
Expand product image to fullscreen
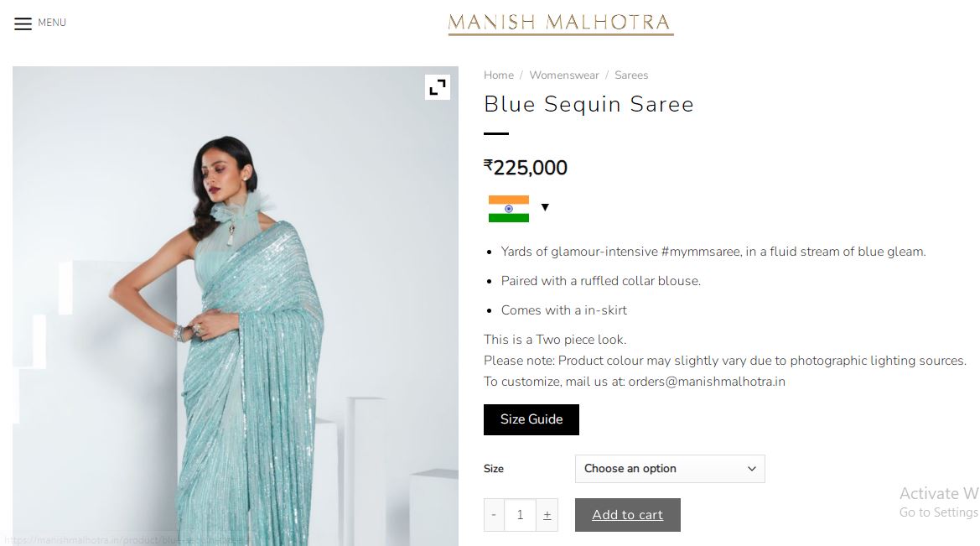tap(438, 87)
